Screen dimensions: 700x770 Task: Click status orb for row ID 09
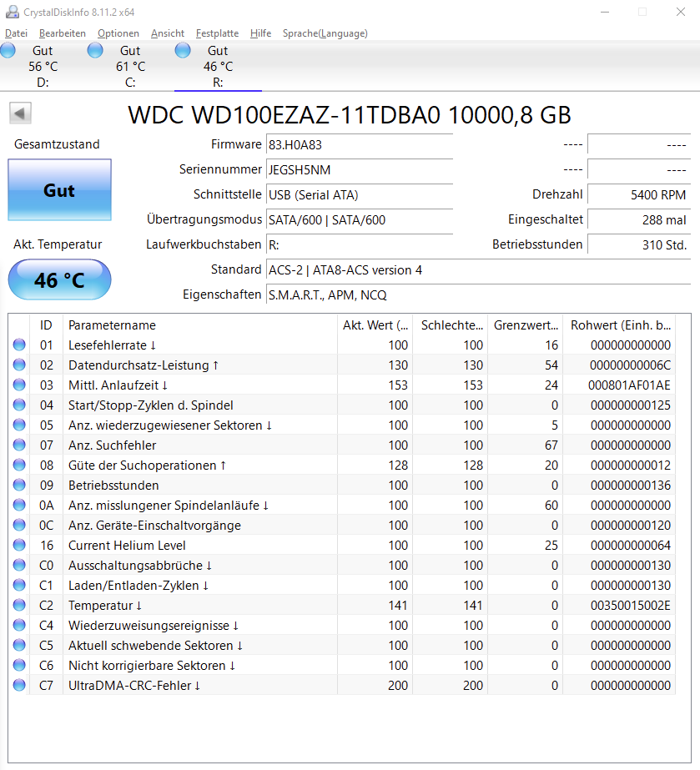tap(19, 486)
